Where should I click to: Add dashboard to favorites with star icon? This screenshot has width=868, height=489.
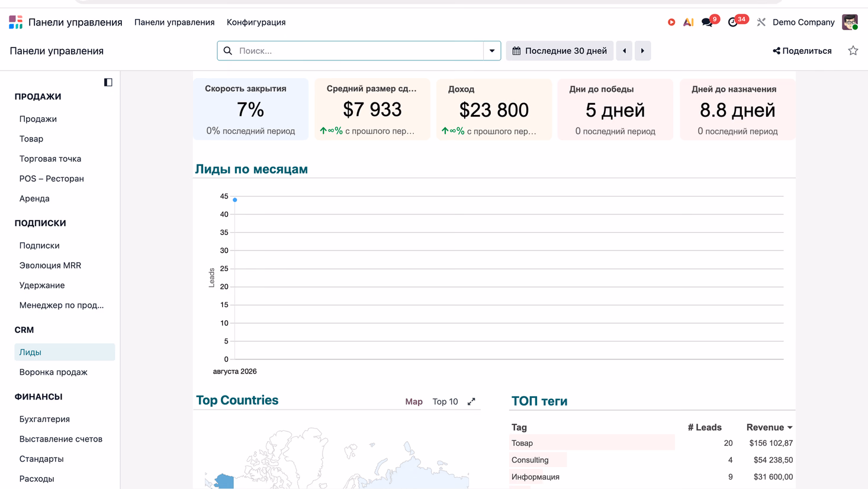point(853,51)
